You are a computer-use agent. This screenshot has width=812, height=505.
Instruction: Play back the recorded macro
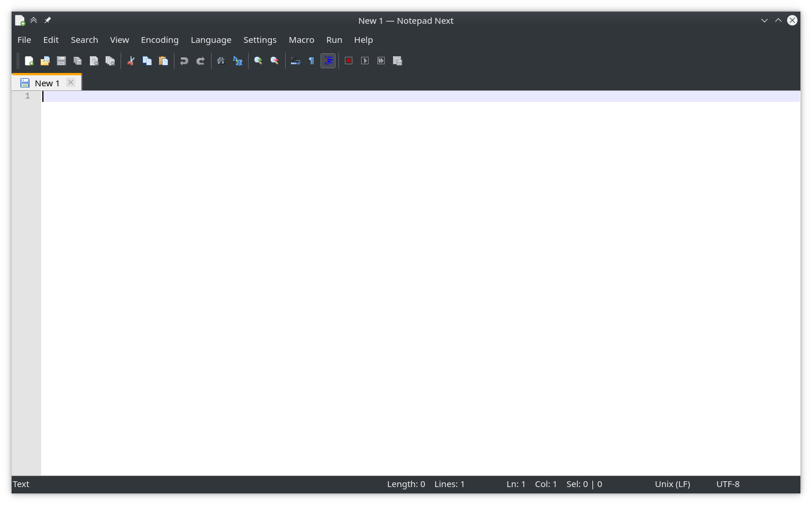365,60
